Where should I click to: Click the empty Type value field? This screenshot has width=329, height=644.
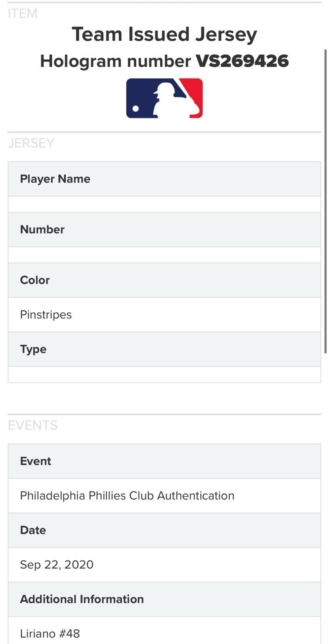pyautogui.click(x=164, y=375)
